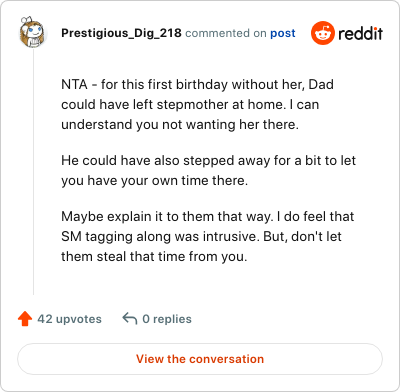Click the line "understand you not wanting her there"
Viewport: 400px width, 392px height.
pyautogui.click(x=180, y=125)
